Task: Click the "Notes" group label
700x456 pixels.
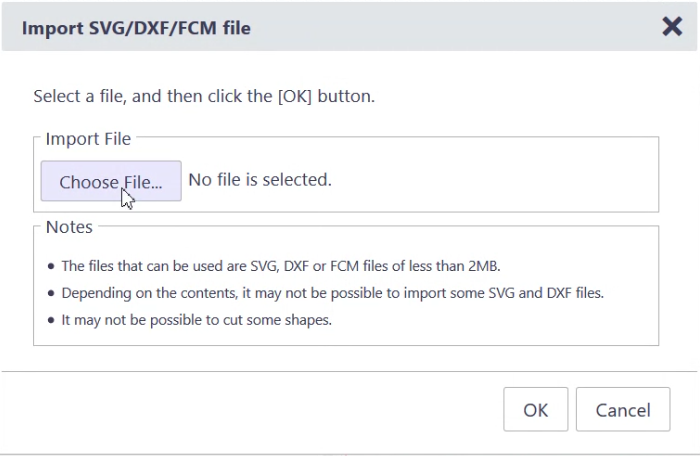Action: point(69,227)
